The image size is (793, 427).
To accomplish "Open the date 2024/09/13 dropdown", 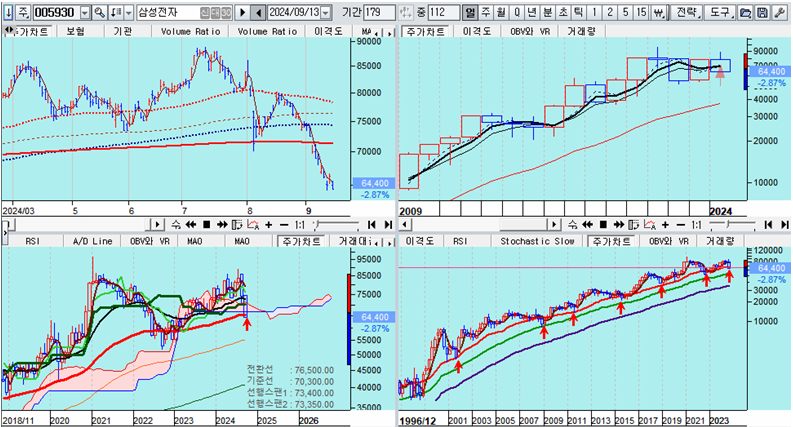I will click(x=326, y=12).
